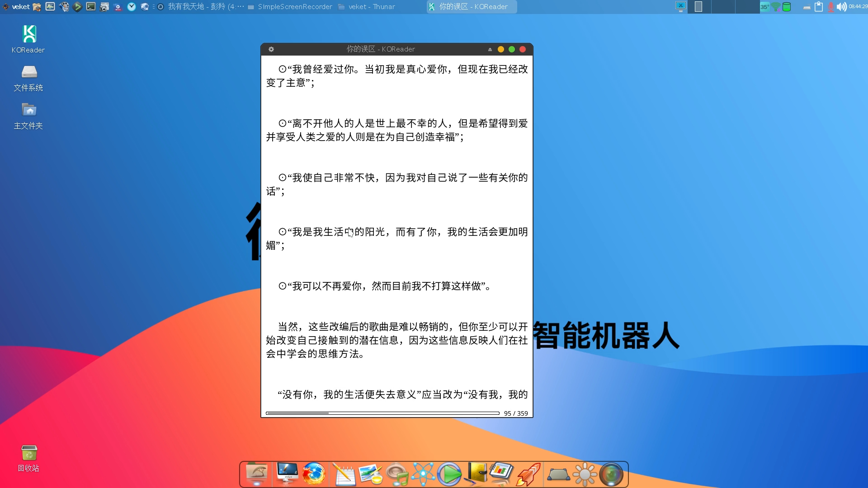Click the 95 / 359 page counter
The image size is (868, 488).
pyautogui.click(x=516, y=413)
